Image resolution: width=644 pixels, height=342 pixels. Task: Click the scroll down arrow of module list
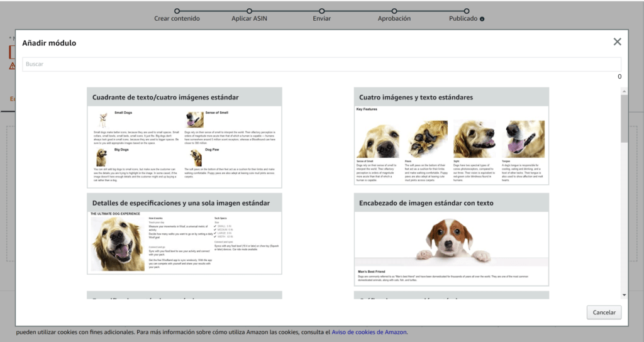click(624, 295)
